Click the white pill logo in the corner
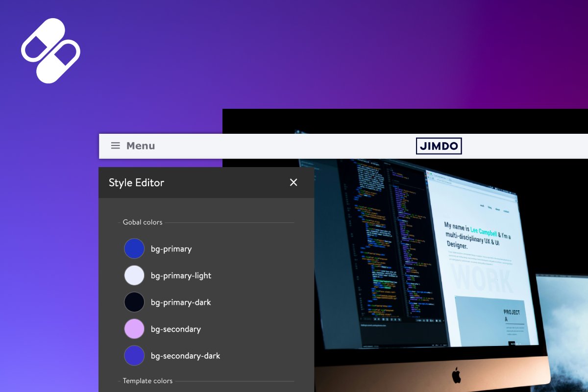 pyautogui.click(x=50, y=51)
